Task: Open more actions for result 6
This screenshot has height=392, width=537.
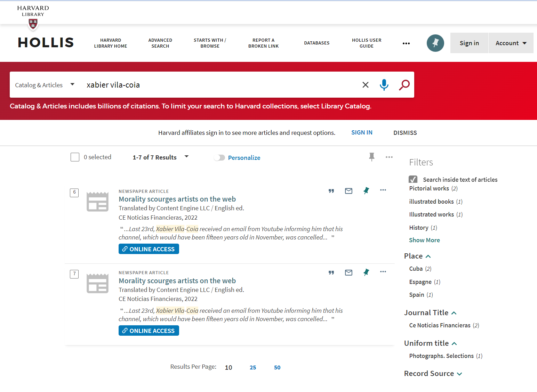Action: [383, 190]
